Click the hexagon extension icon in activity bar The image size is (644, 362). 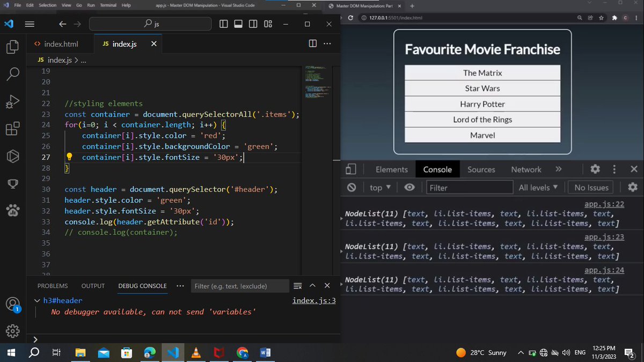coord(13,156)
